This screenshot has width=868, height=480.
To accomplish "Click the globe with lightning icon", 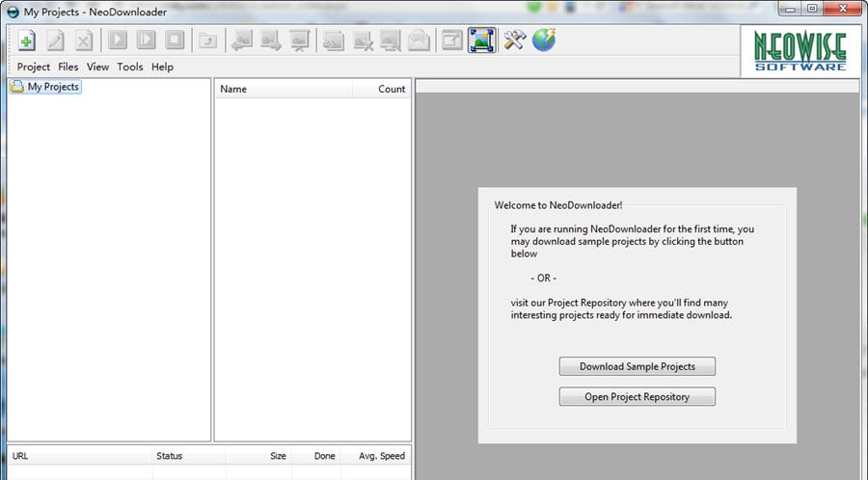I will 544,40.
